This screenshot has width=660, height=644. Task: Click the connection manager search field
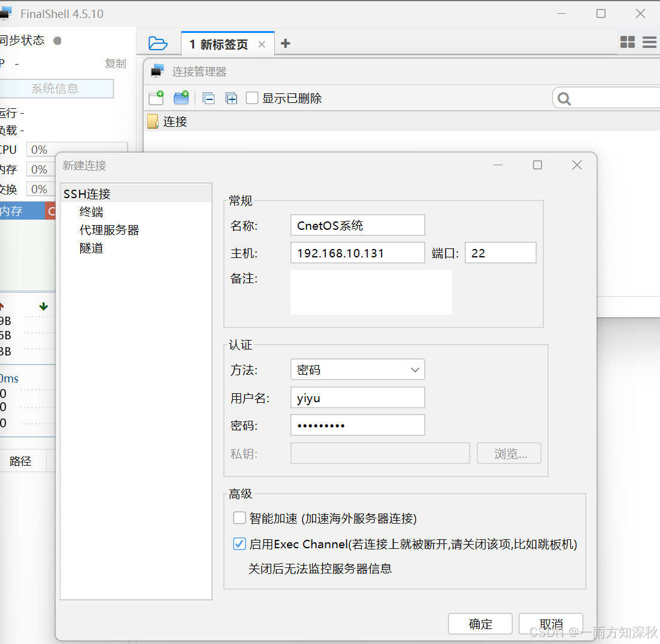[x=606, y=98]
